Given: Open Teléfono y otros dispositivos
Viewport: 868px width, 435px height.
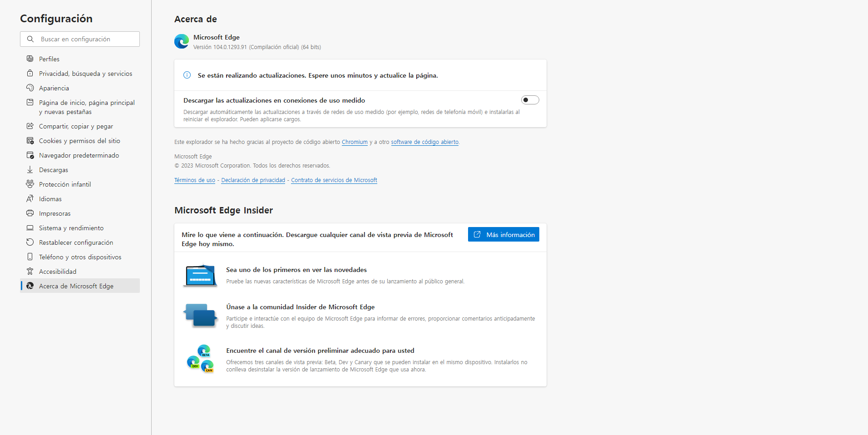Looking at the screenshot, I should (80, 257).
